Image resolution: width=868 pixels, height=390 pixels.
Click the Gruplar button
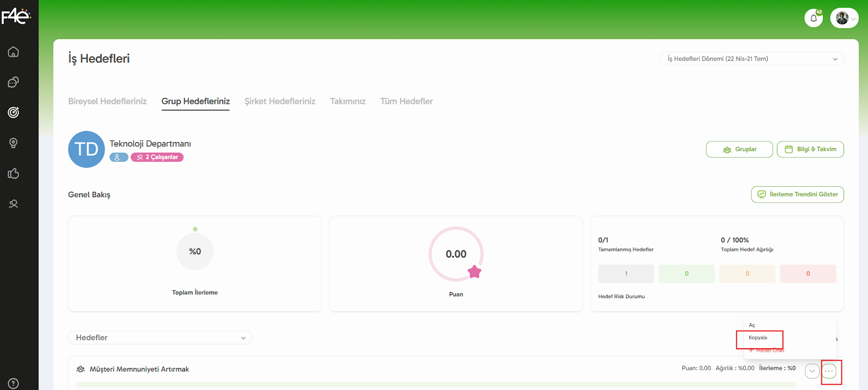[739, 149]
